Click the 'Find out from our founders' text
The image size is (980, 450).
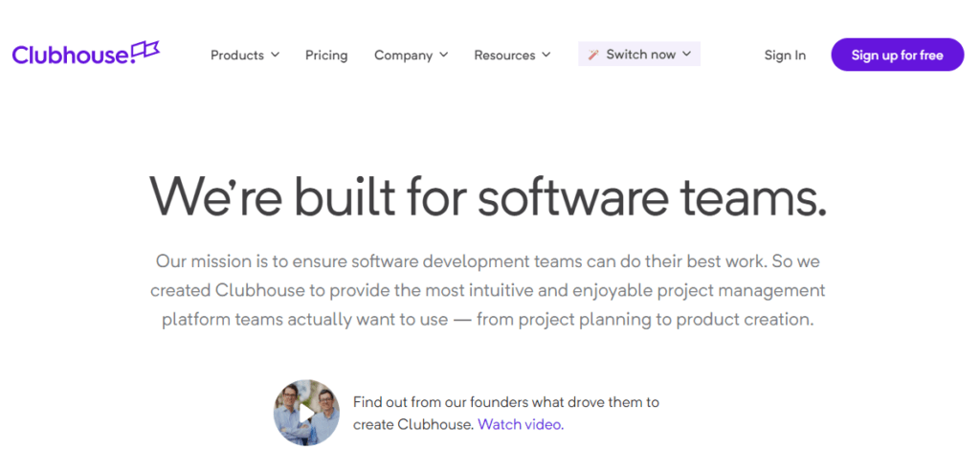tap(506, 413)
